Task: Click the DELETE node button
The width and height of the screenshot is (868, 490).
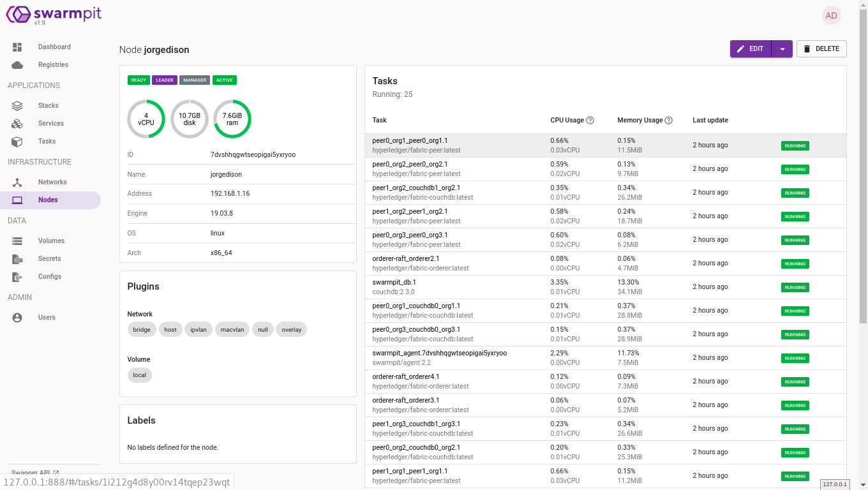Action: click(821, 49)
